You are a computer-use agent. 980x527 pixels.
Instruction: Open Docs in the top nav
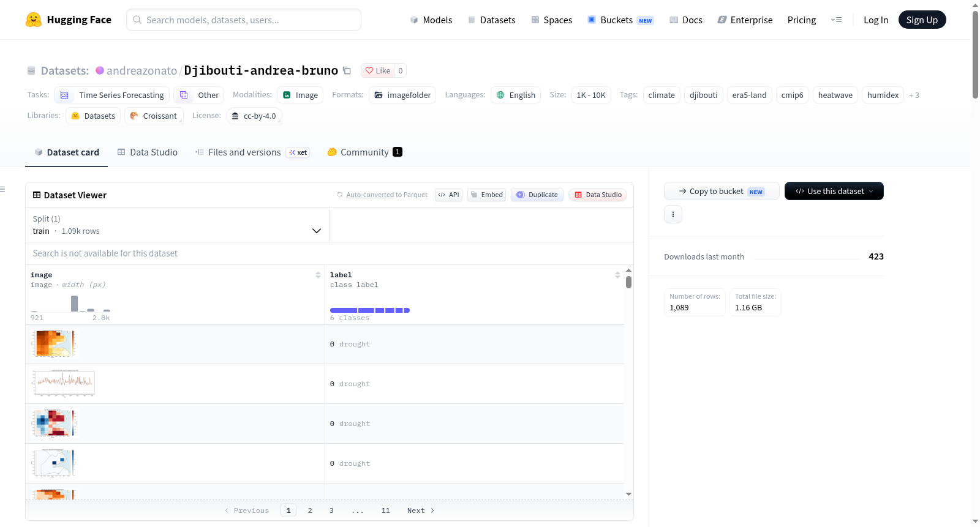(x=686, y=20)
